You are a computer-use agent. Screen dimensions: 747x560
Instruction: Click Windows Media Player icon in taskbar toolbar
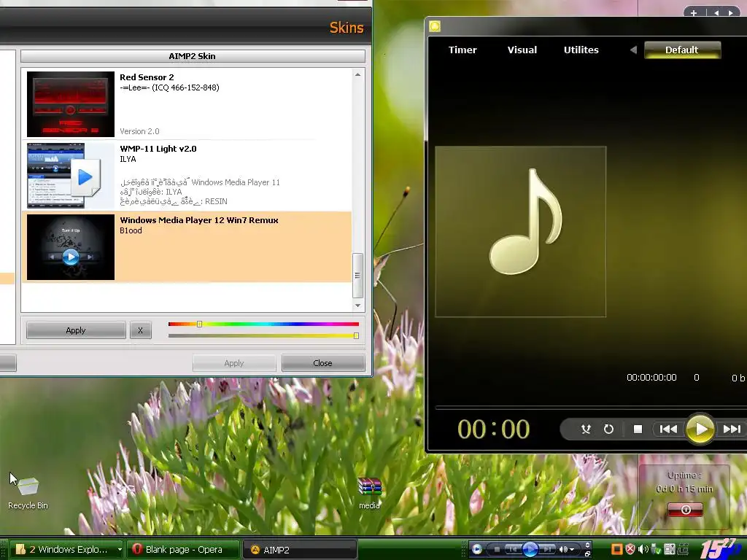[476, 549]
